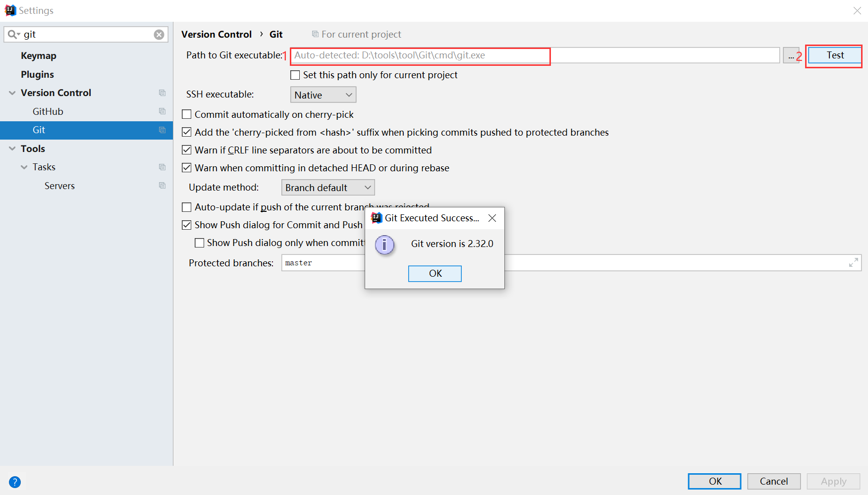Click project-level icon beside Version Control

pos(162,93)
